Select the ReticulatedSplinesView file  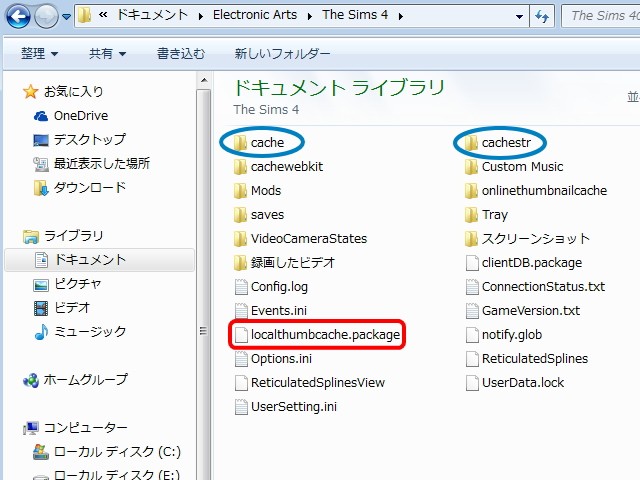tap(310, 383)
